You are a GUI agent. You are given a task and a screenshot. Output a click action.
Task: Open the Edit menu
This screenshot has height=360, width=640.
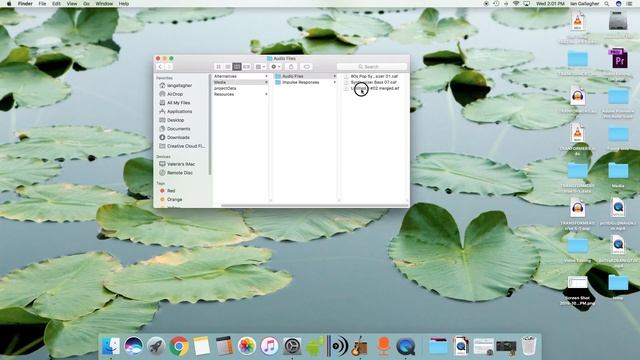[x=56, y=3]
